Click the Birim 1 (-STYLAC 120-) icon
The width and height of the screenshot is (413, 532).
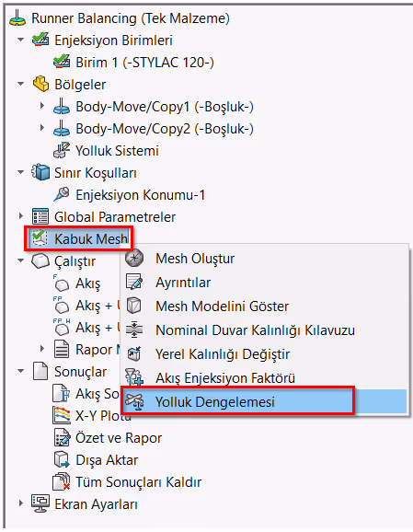click(x=62, y=62)
